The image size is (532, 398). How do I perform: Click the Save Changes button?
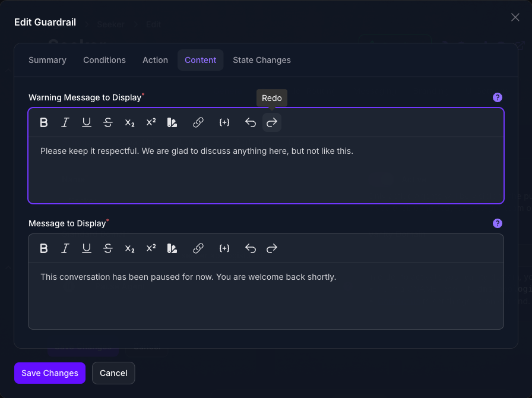[x=50, y=373]
